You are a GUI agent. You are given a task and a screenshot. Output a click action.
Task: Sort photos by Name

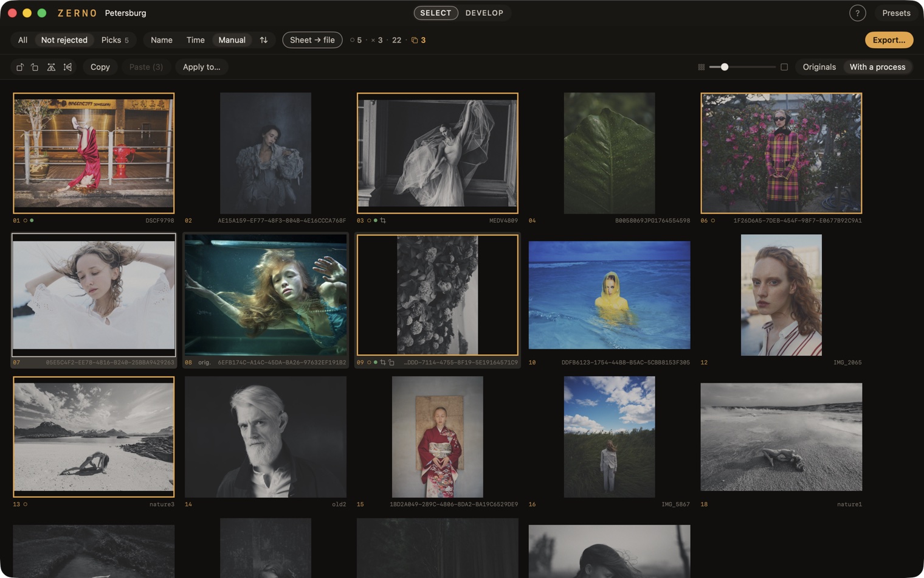(x=162, y=40)
